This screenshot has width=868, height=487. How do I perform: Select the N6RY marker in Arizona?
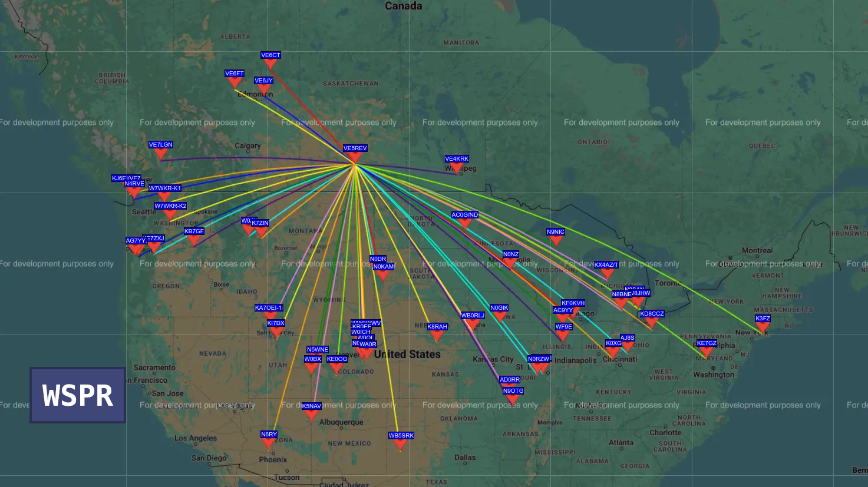[269, 443]
